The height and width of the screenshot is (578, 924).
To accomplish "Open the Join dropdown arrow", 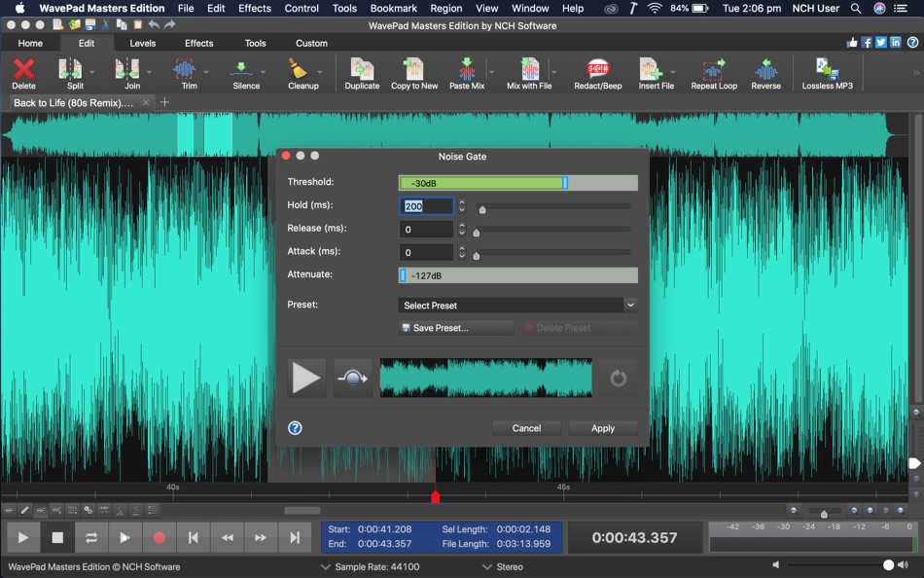I will click(x=149, y=72).
